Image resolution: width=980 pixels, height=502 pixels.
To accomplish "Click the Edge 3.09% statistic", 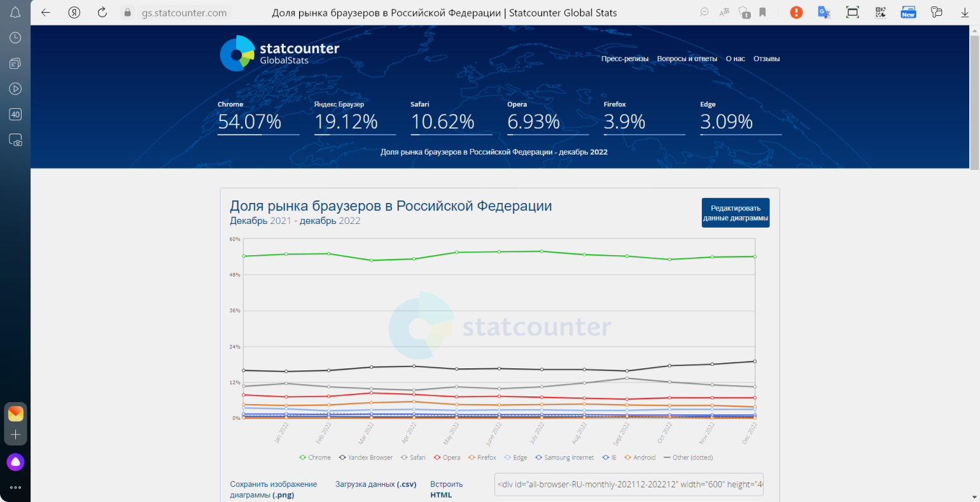I will point(741,118).
